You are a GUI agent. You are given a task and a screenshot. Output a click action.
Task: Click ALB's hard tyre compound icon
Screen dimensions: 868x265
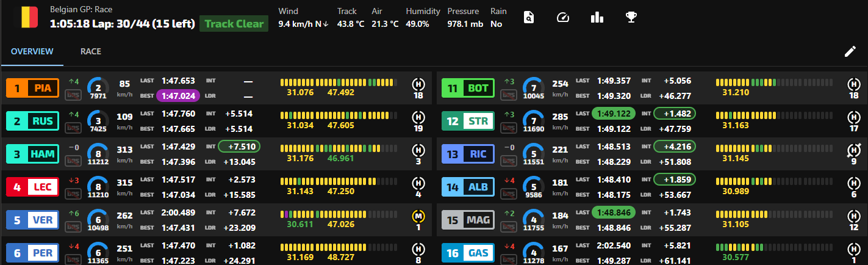[854, 182]
